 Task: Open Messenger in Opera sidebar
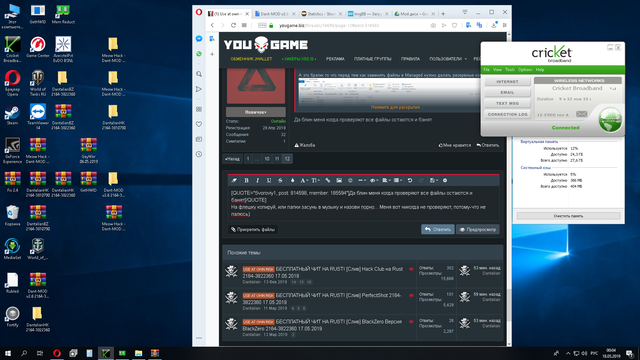[199, 38]
